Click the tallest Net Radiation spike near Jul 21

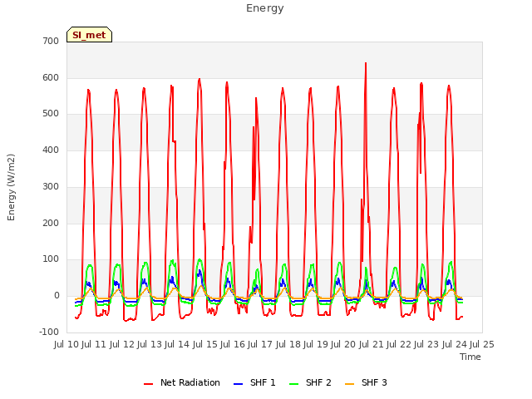(x=366, y=63)
